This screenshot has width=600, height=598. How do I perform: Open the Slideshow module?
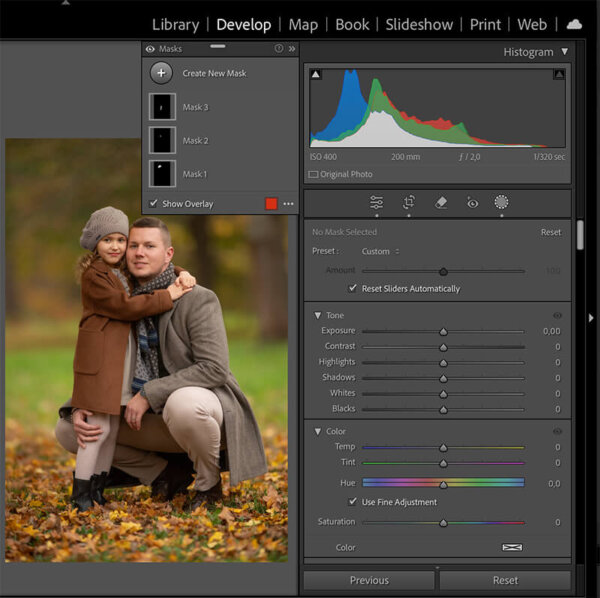click(419, 24)
